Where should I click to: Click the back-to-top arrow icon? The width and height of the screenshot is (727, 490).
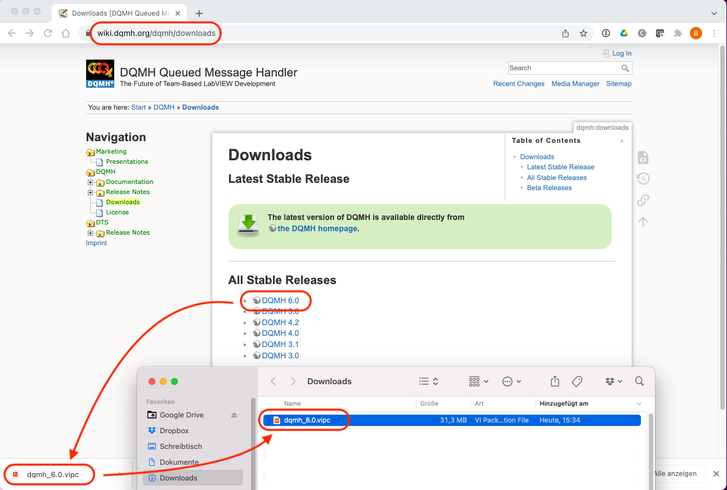point(643,222)
